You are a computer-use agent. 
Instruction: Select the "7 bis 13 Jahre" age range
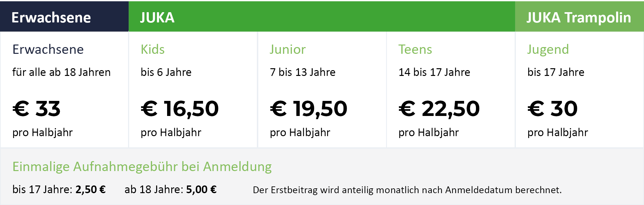[x=302, y=72]
